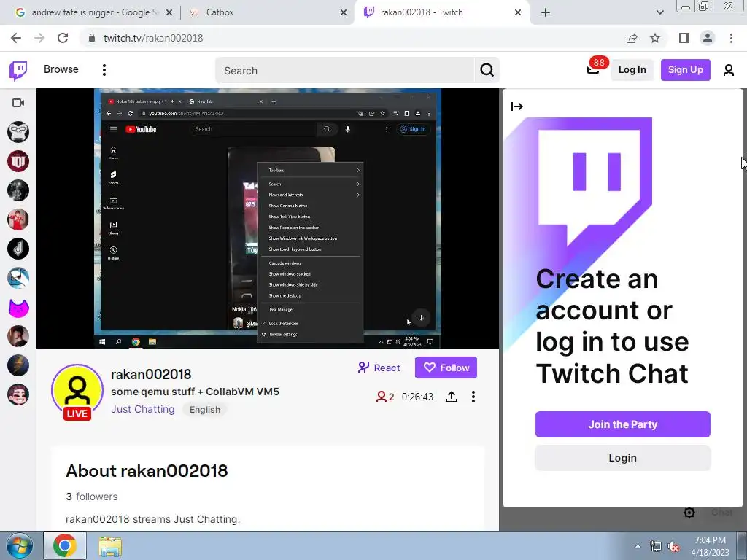Close the Catbox tab
The width and height of the screenshot is (747, 560).
[x=344, y=12]
